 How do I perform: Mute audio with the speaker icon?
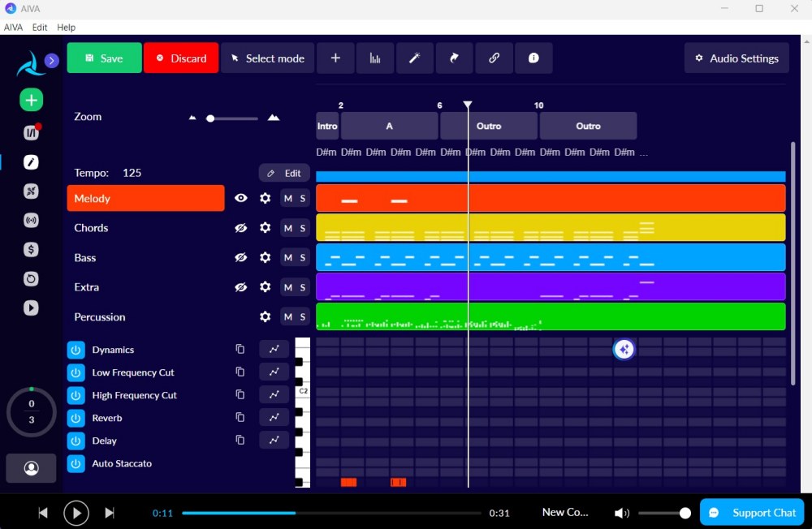pyautogui.click(x=621, y=513)
